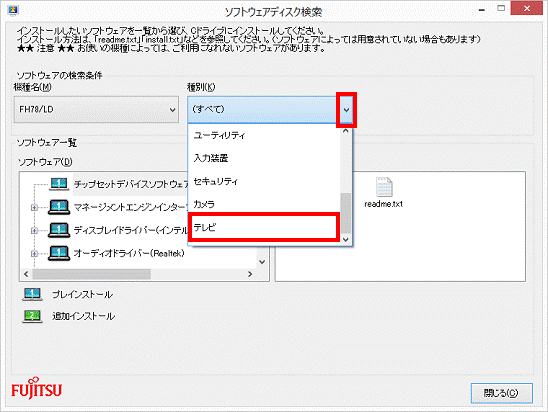Click the software list horizontal scrollbar thumb
Screen dimensions: 548x412
(x=92, y=274)
